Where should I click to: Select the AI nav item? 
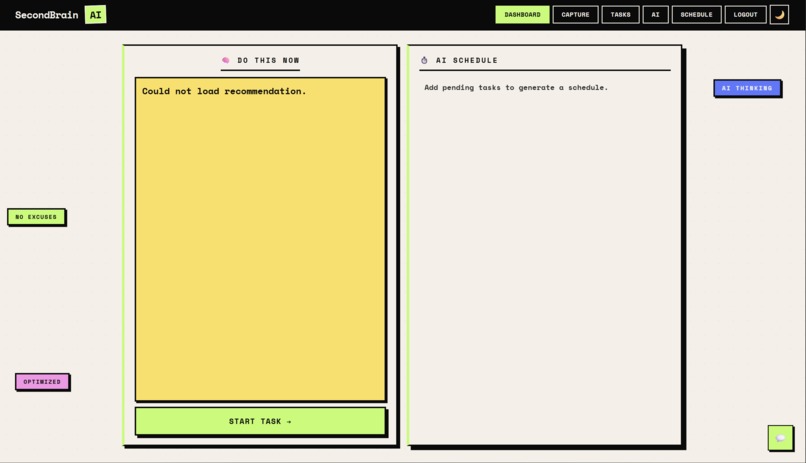point(655,14)
